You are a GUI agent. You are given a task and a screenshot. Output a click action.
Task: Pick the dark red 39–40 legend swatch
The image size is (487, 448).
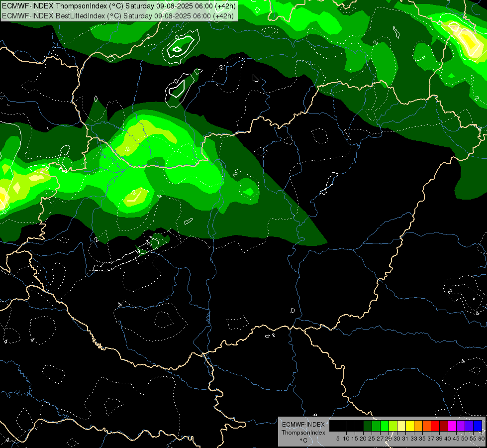tap(444, 426)
